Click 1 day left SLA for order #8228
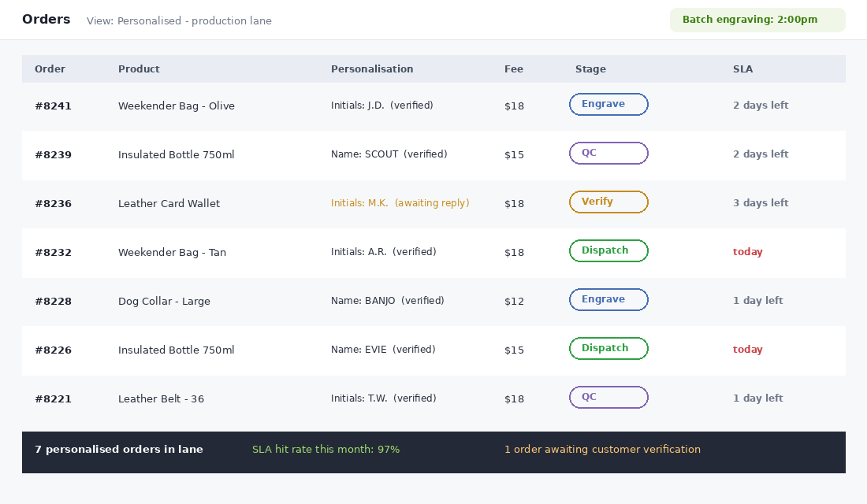This screenshot has width=867, height=504. coord(758,301)
